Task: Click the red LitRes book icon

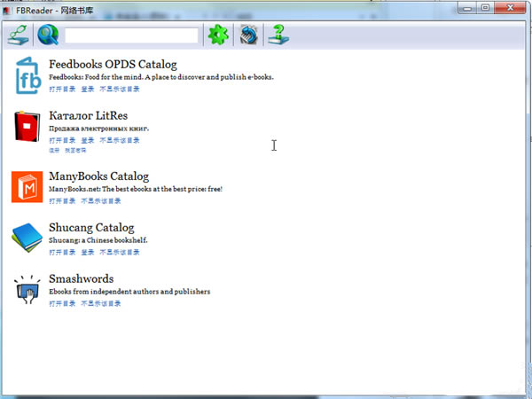Action: point(27,126)
